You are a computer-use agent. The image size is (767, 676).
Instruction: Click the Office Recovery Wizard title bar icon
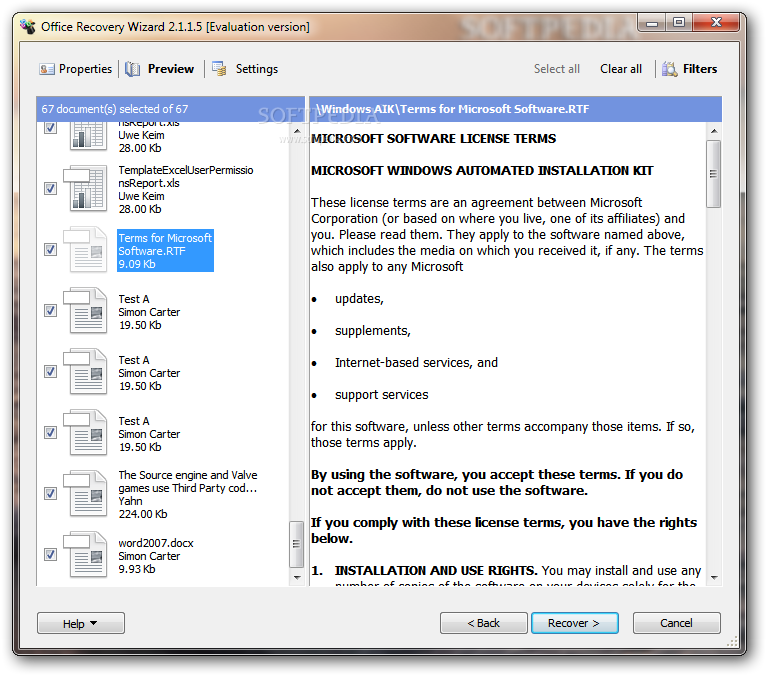pos(28,26)
